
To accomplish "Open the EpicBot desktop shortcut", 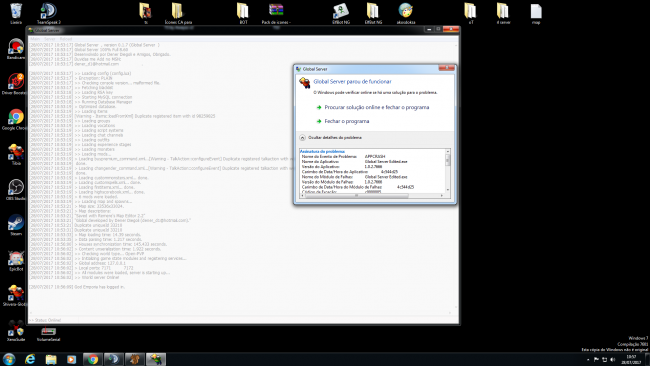I will tap(16, 260).
